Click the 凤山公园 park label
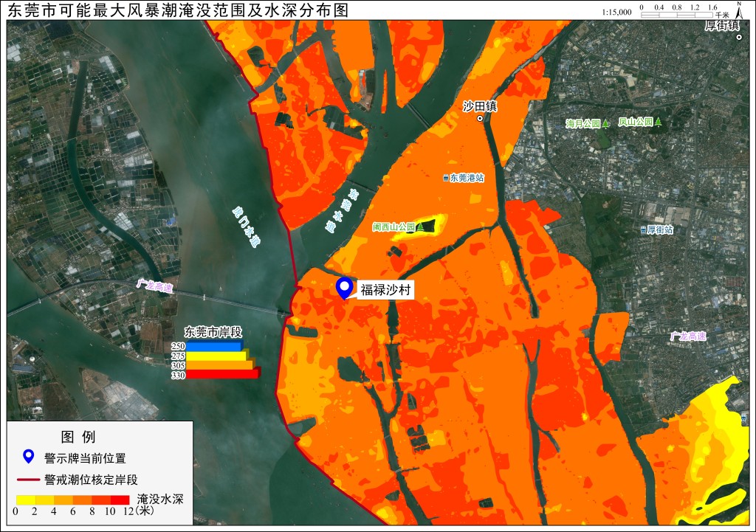 click(x=636, y=122)
